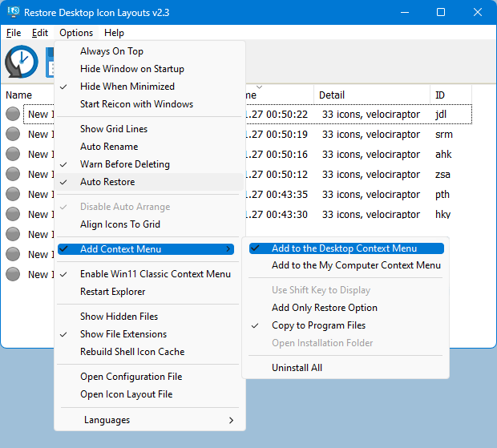The image size is (497, 448).
Task: Select Open Configuration File
Action: coord(149,377)
